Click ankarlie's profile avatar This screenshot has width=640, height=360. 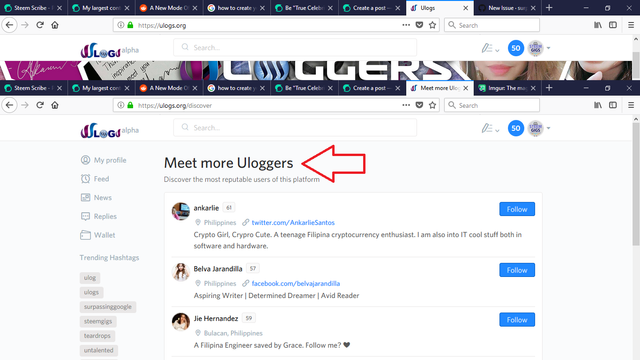pos(180,211)
